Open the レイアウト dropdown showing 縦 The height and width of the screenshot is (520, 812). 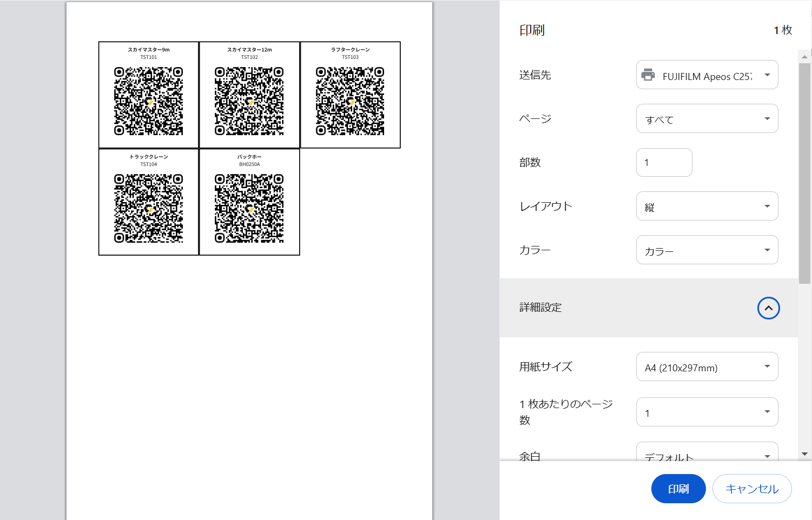coord(707,206)
